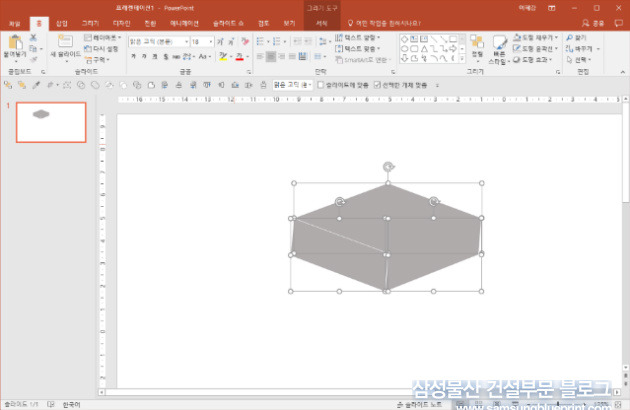630x410 pixels.
Task: Switch to the Review (검토) tab
Action: pos(264,24)
